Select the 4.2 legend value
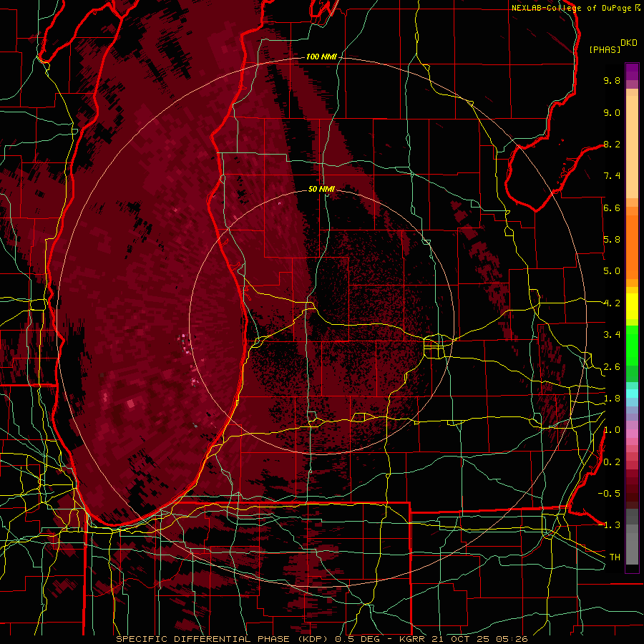The image size is (644, 644). [x=612, y=303]
